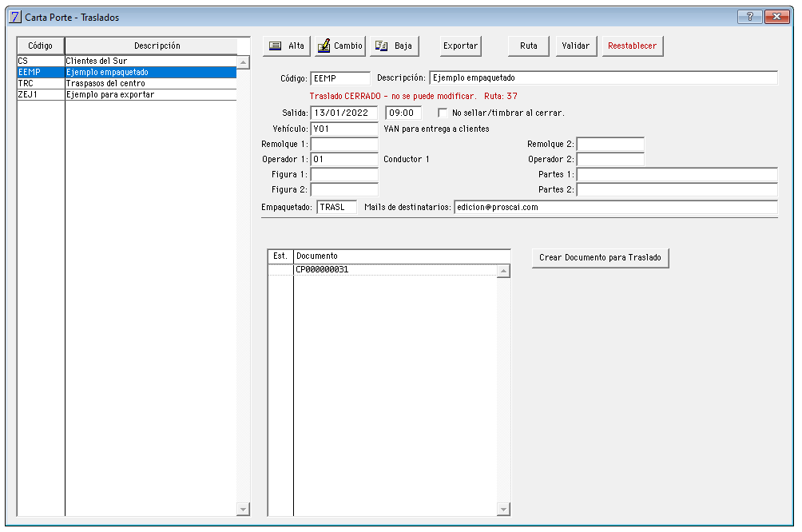Click the app icon in the title bar
This screenshot has height=532, width=802.
pyautogui.click(x=15, y=17)
